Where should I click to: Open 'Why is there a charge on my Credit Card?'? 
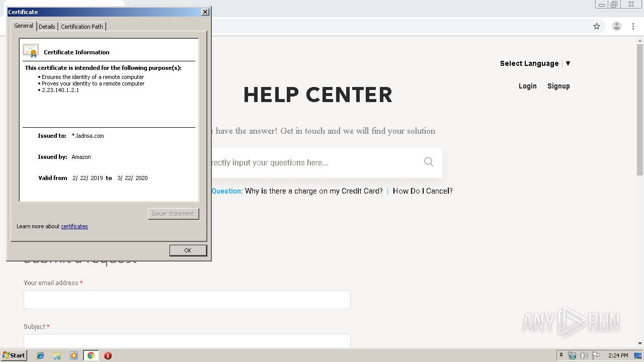(314, 191)
